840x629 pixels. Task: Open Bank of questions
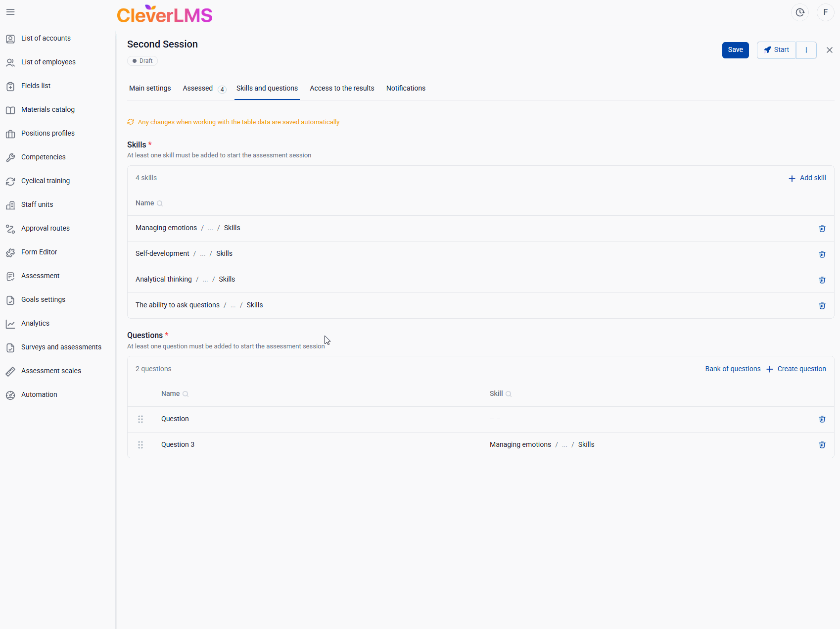733,369
